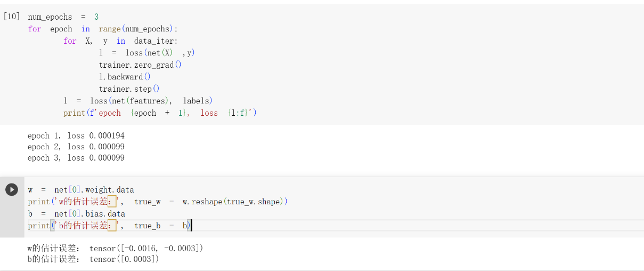
Task: Click the 'epoch 2, loss 0.000099' output line
Action: point(76,147)
